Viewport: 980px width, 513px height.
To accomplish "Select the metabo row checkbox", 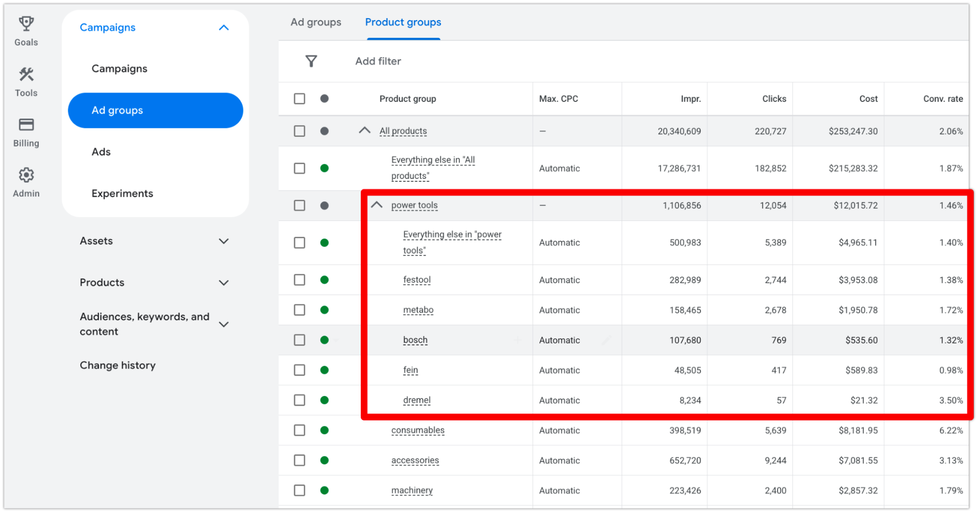I will click(x=300, y=310).
